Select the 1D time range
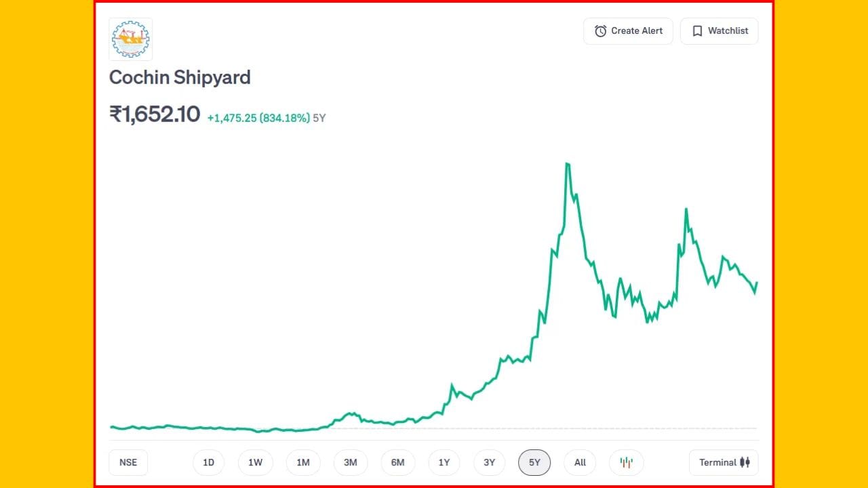The width and height of the screenshot is (868, 488). [208, 463]
